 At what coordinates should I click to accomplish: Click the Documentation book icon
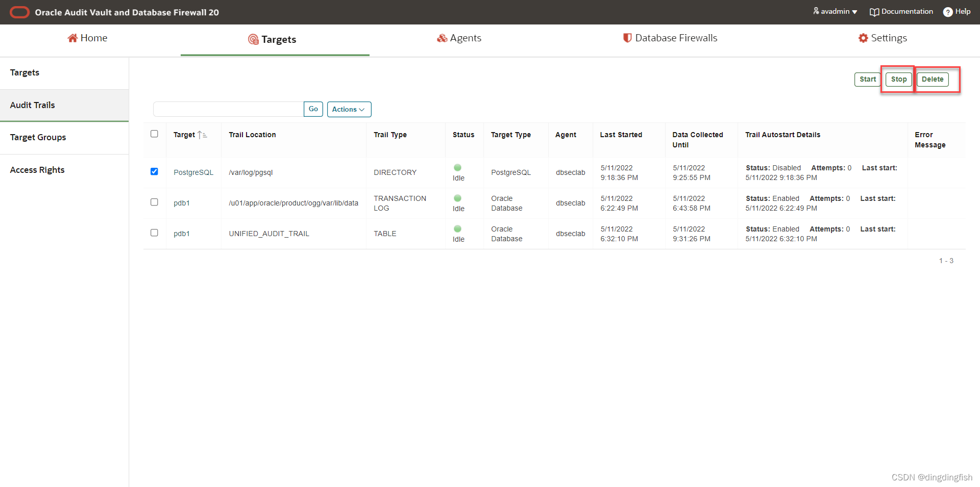[874, 12]
